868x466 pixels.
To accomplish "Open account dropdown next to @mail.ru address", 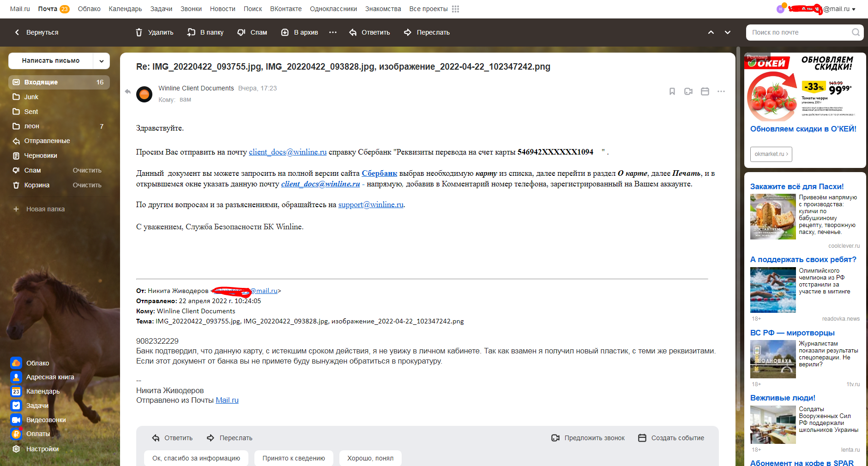I will point(854,9).
